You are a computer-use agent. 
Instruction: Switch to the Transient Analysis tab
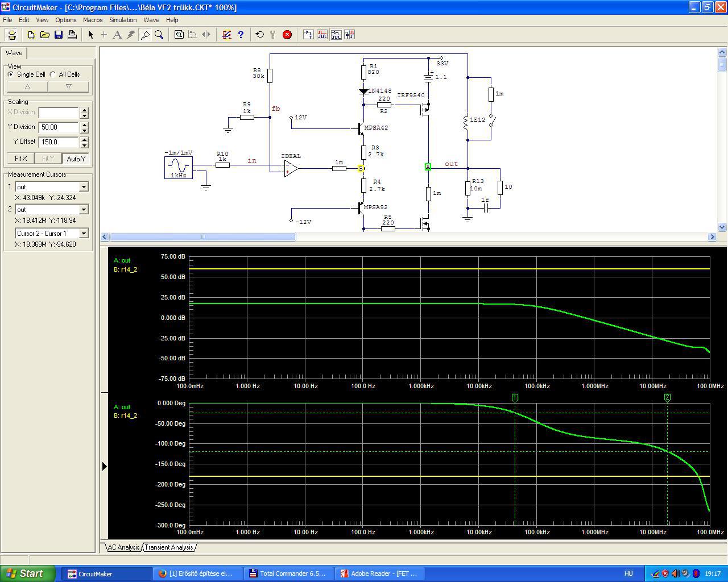(x=169, y=547)
